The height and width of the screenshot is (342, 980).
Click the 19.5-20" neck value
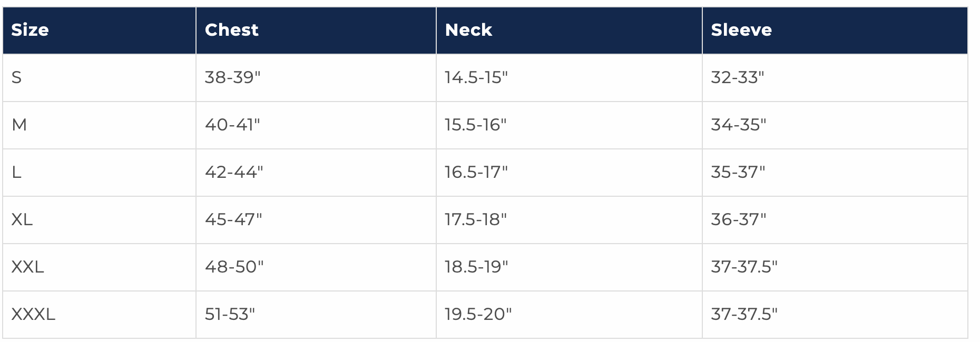(x=478, y=315)
